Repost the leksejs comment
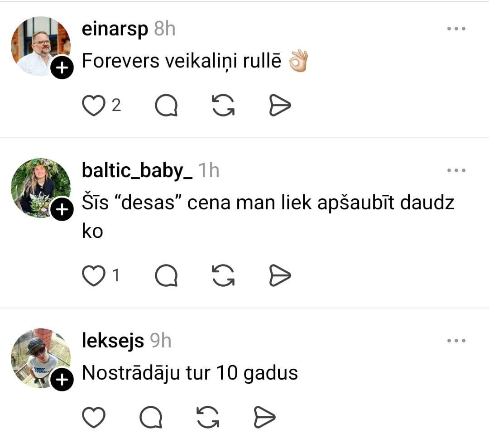This screenshot has width=489, height=448. 208,417
